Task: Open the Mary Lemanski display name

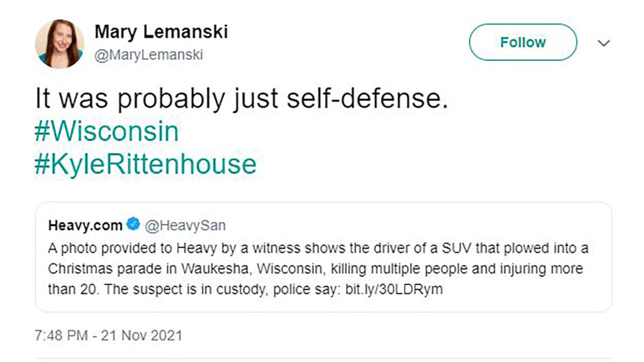Action: point(161,32)
